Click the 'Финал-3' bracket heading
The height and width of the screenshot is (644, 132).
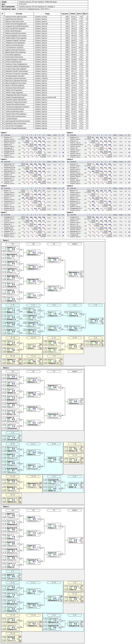pos(6,506)
